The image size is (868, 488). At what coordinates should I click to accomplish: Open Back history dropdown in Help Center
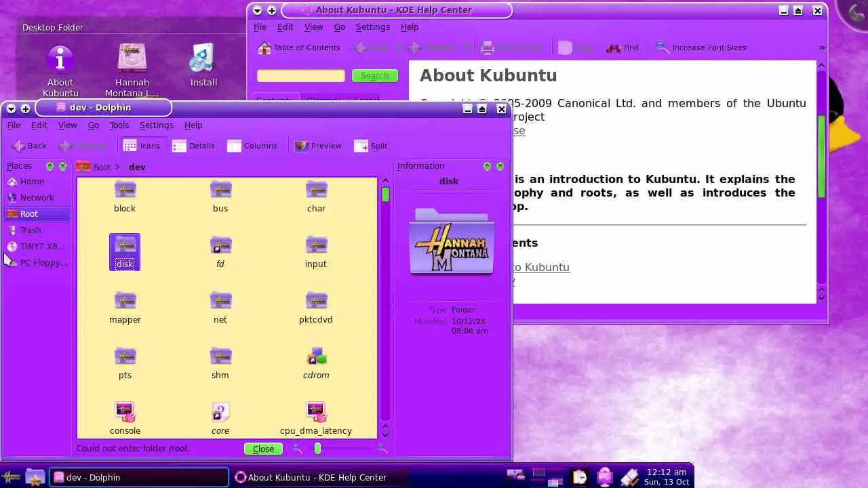[399, 47]
